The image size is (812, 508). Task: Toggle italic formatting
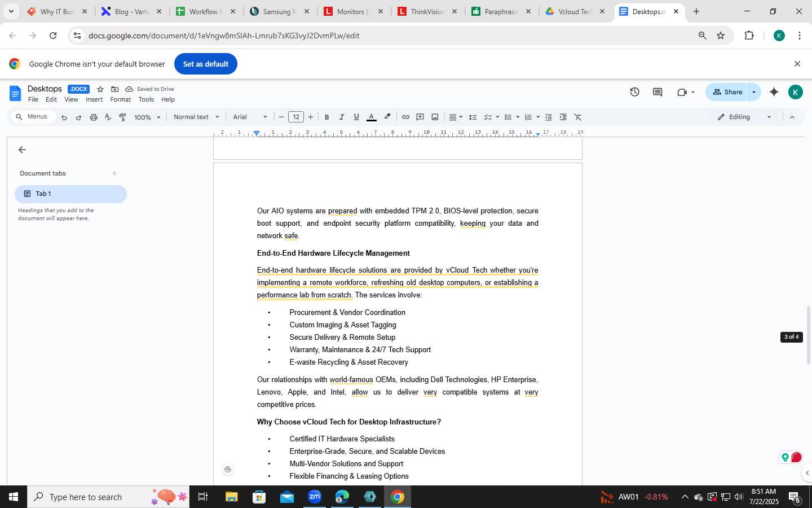click(341, 117)
